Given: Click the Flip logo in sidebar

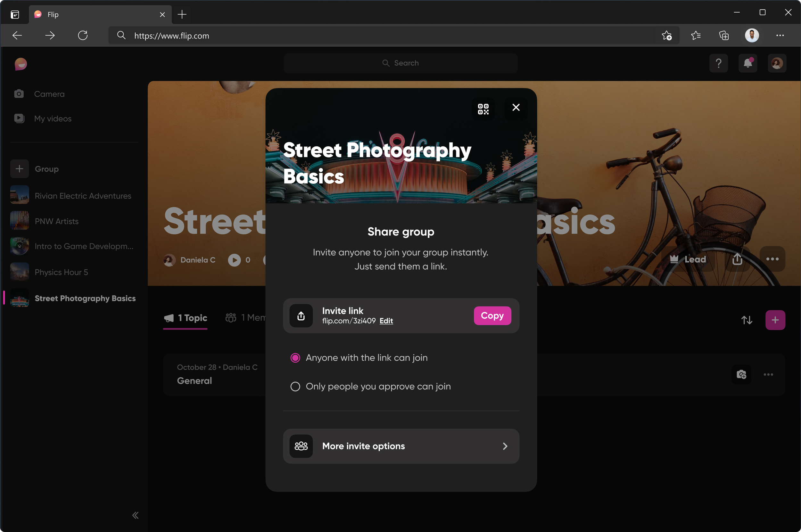Looking at the screenshot, I should 21,64.
